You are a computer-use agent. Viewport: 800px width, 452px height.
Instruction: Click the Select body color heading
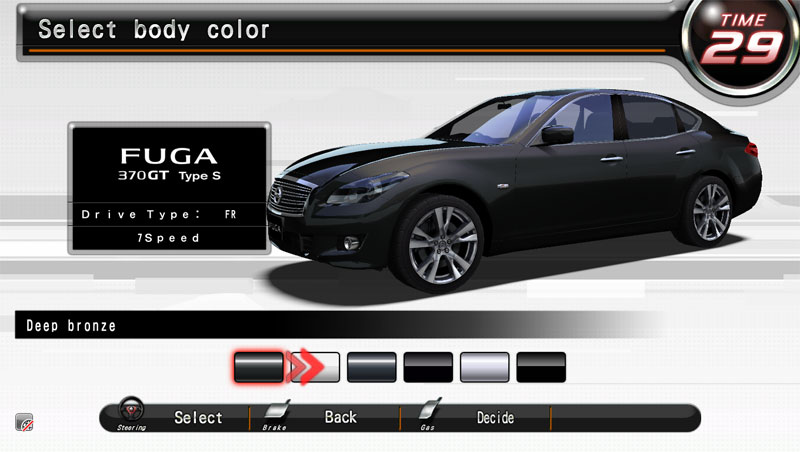154,30
